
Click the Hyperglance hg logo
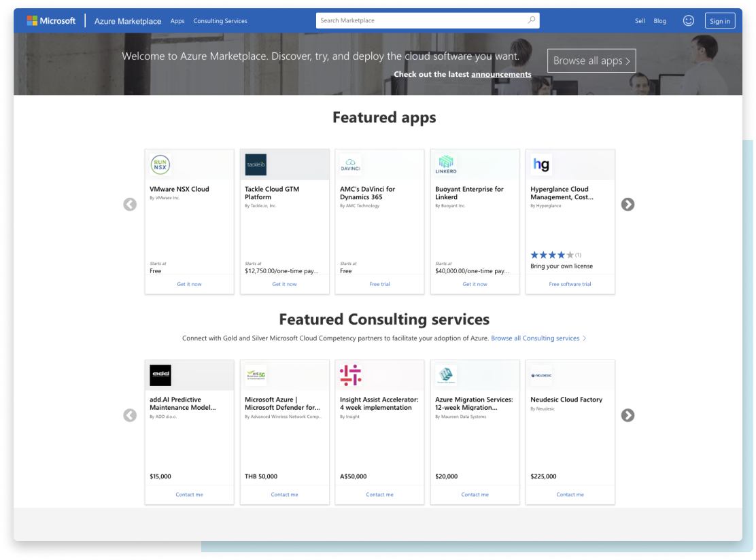pos(541,165)
